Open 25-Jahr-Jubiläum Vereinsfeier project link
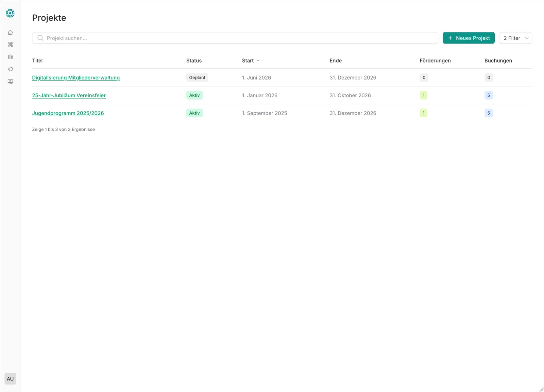 [69, 96]
